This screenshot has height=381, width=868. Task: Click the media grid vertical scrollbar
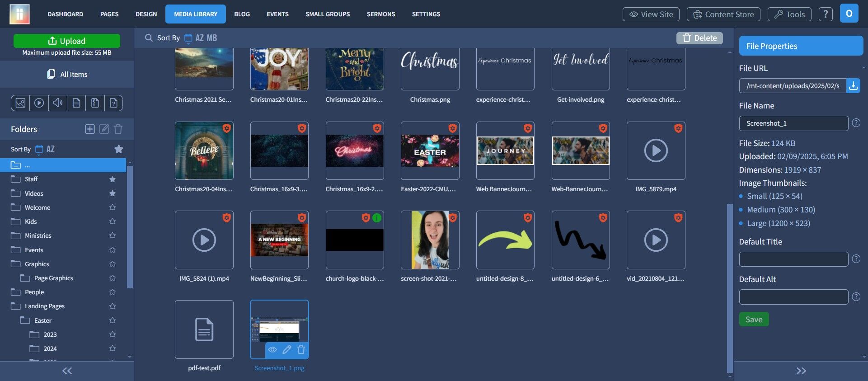pyautogui.click(x=730, y=288)
